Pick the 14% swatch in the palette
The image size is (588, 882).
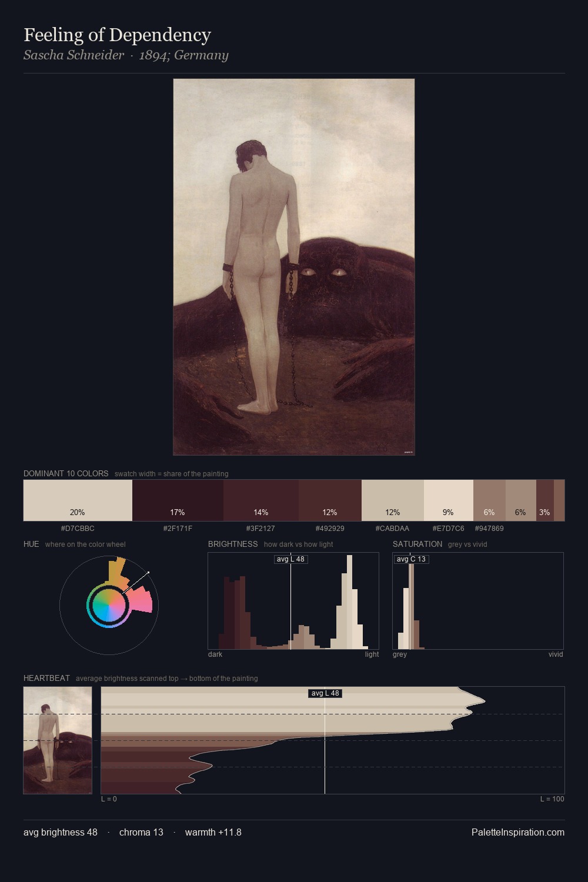point(261,500)
